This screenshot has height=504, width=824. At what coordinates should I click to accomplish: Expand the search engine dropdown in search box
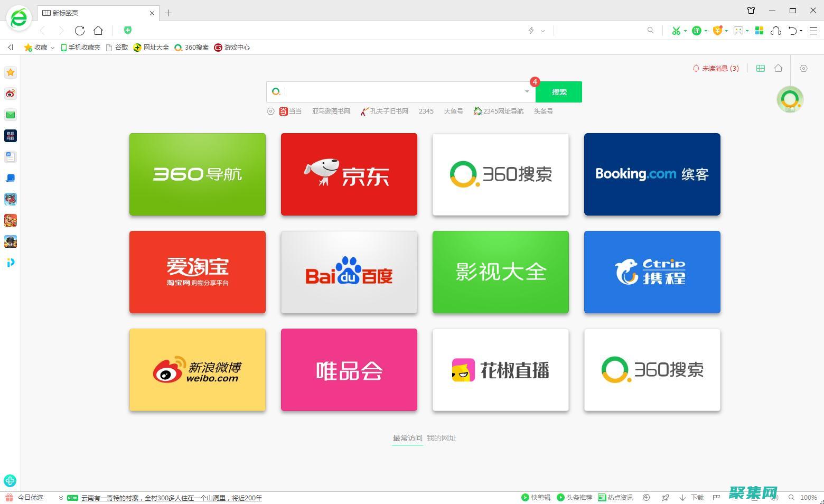click(x=526, y=91)
